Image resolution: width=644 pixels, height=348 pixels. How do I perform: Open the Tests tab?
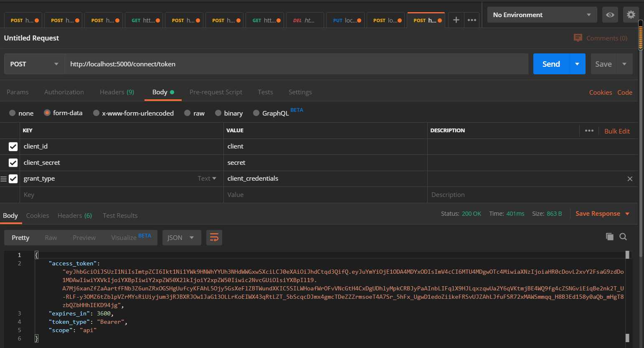(x=265, y=92)
